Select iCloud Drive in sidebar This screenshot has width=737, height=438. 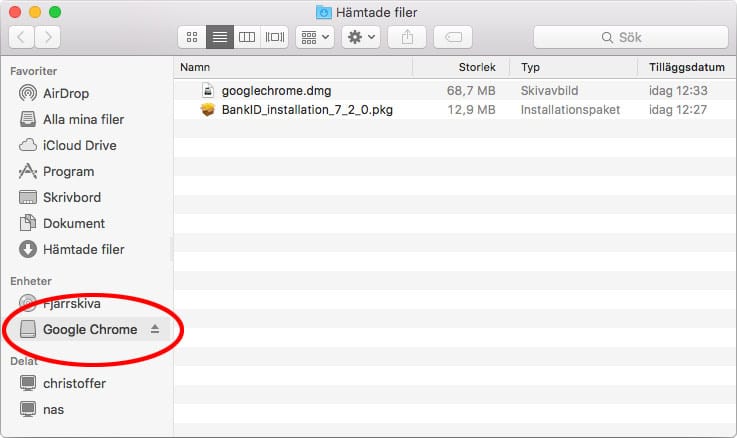(79, 145)
